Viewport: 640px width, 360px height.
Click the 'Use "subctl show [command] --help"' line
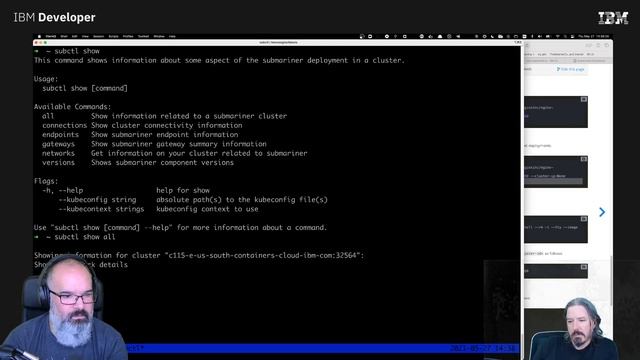pyautogui.click(x=181, y=228)
